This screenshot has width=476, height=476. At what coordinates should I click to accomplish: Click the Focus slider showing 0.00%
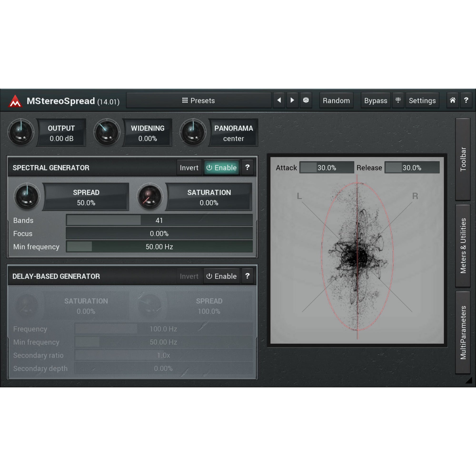[x=159, y=233]
